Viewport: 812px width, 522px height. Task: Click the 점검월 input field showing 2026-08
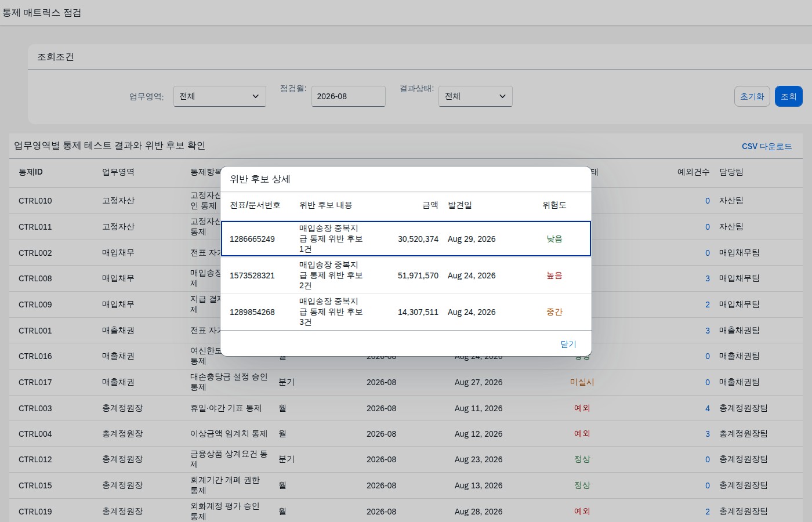348,96
